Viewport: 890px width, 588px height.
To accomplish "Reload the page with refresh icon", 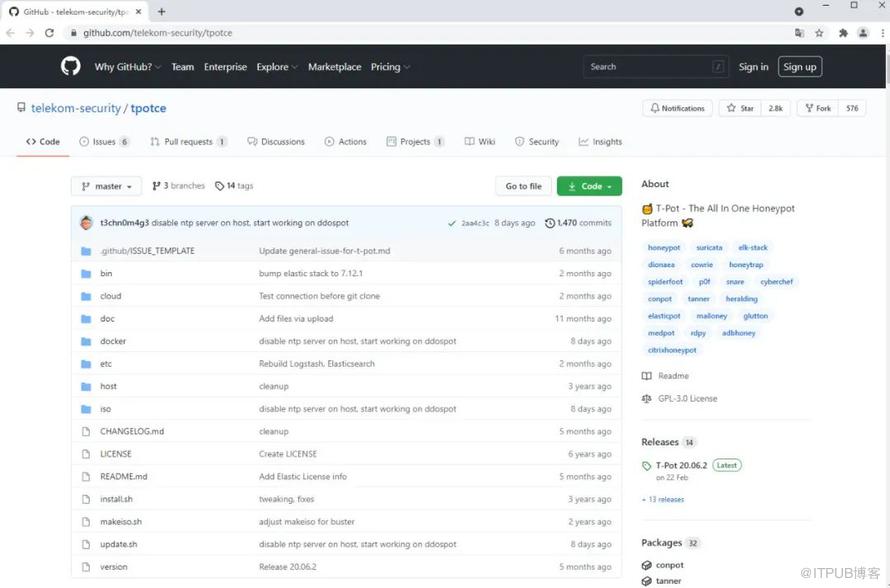I will pyautogui.click(x=49, y=33).
